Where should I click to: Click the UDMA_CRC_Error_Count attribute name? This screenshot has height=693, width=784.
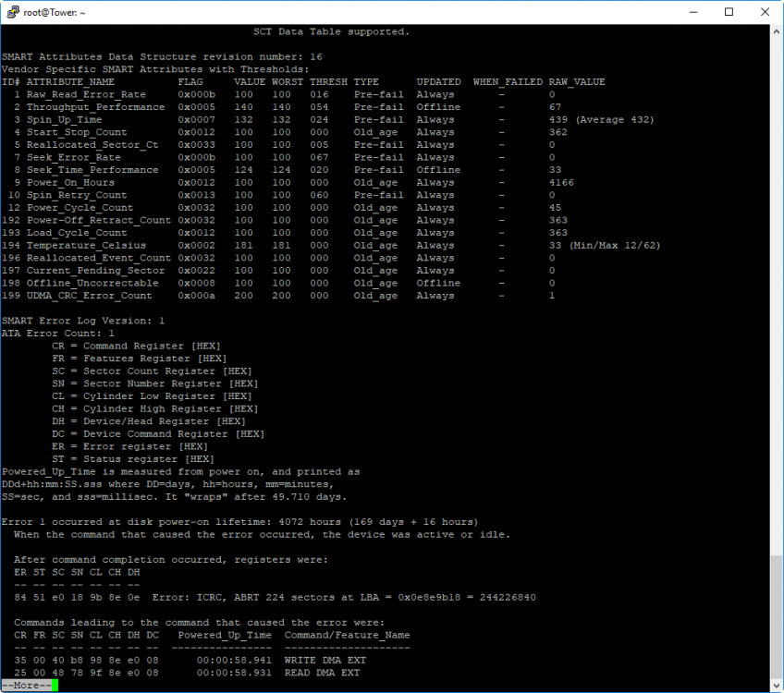coord(89,296)
